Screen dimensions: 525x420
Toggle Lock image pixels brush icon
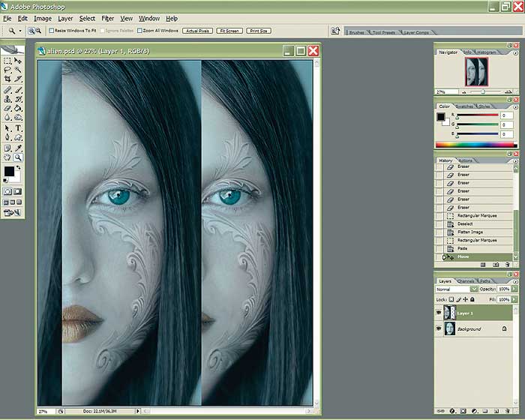pos(459,299)
